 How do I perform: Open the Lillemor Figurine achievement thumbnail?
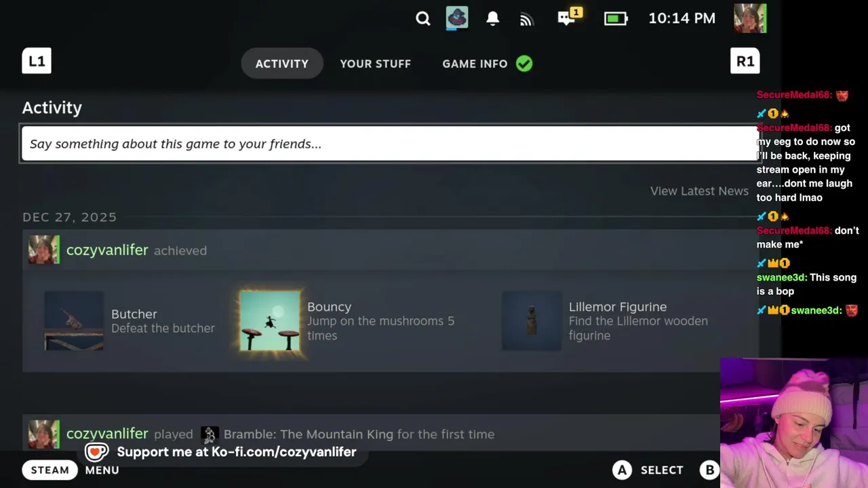tap(532, 321)
